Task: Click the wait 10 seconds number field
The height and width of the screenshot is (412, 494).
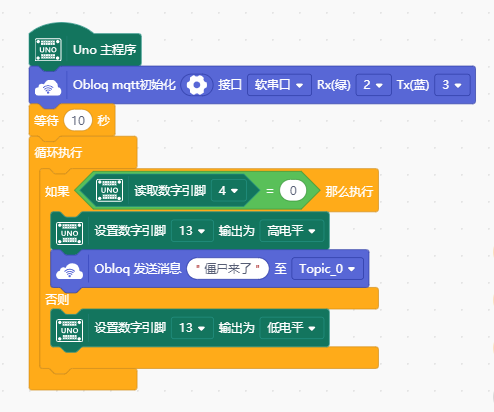Action: tap(78, 120)
